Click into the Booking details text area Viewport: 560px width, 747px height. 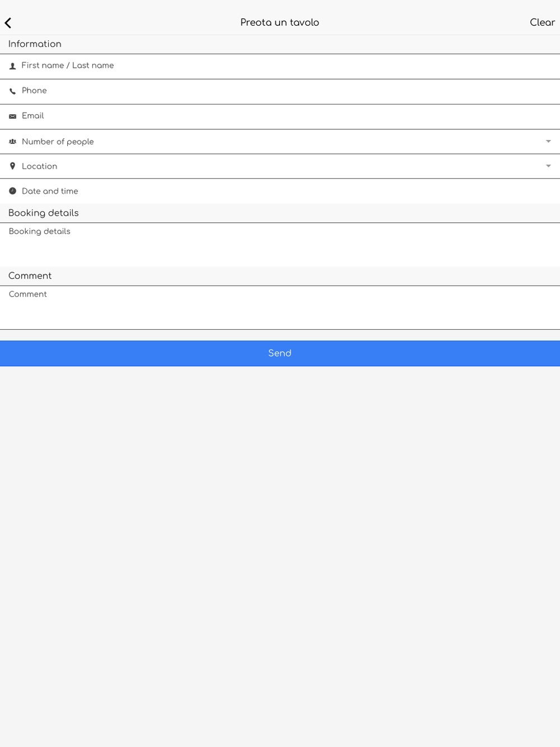pos(280,245)
